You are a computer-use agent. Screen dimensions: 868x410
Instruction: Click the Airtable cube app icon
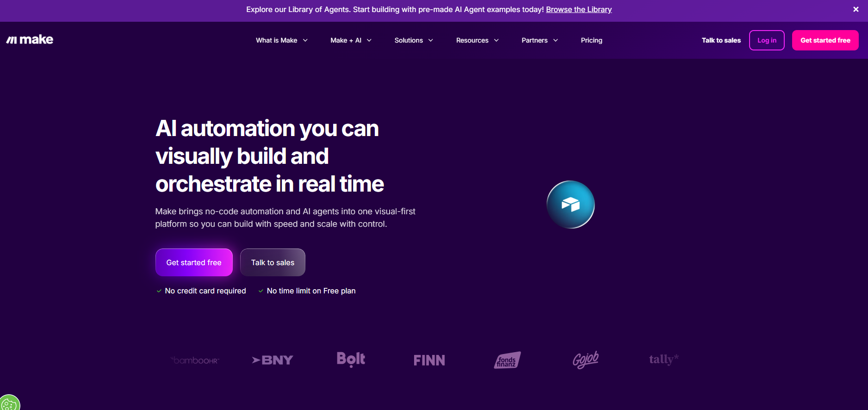pyautogui.click(x=570, y=205)
